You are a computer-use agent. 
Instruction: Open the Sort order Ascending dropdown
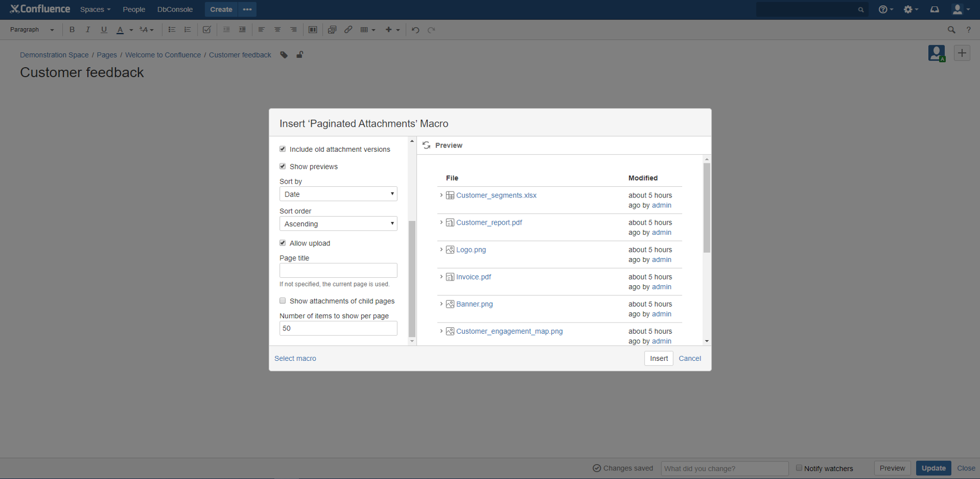point(338,224)
